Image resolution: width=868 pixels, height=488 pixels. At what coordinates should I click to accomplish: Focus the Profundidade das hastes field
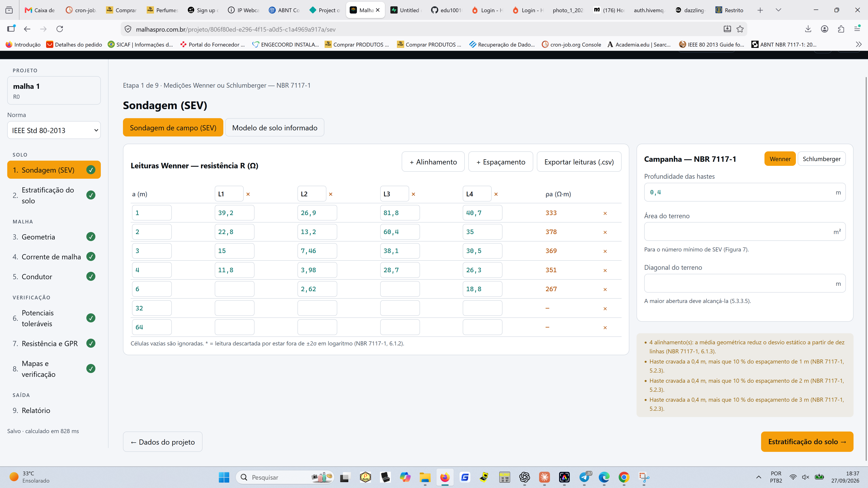pos(745,192)
